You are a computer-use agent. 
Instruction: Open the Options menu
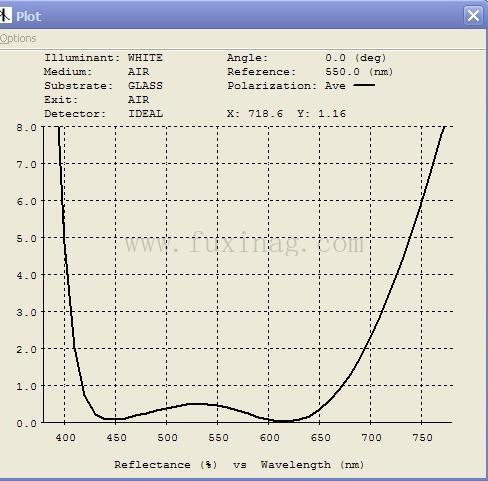[18, 39]
